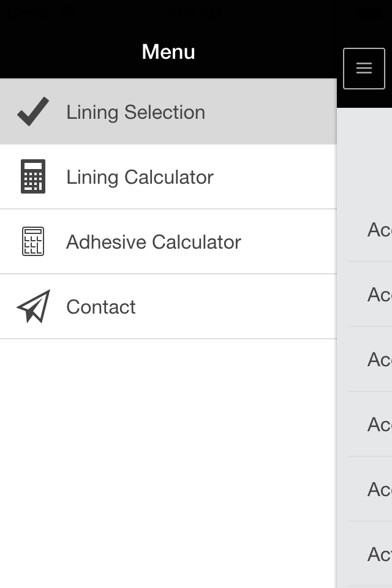Select the second partially visible 'Ac' list row
Screen dimensions: 392x588
(x=370, y=295)
